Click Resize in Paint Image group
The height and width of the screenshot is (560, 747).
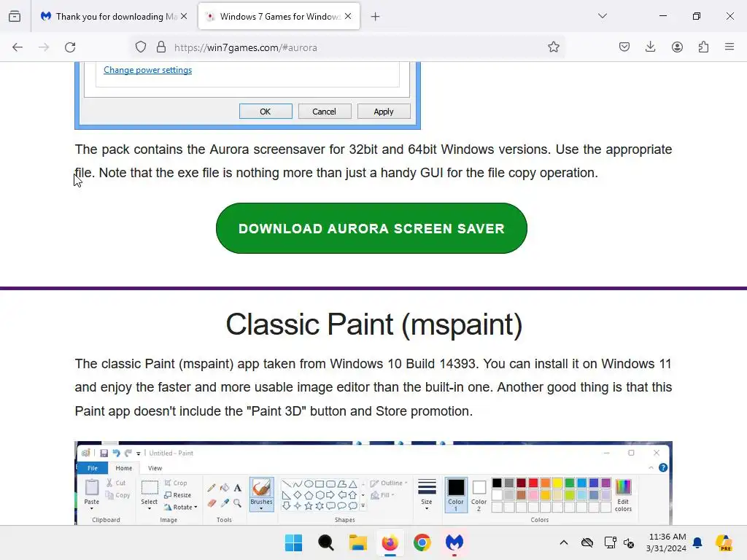pyautogui.click(x=178, y=495)
